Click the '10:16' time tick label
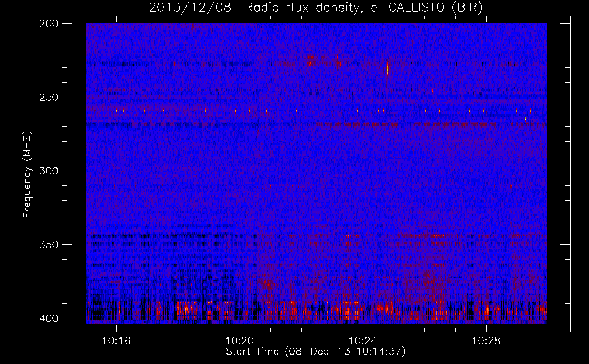589x364 pixels. coord(116,341)
